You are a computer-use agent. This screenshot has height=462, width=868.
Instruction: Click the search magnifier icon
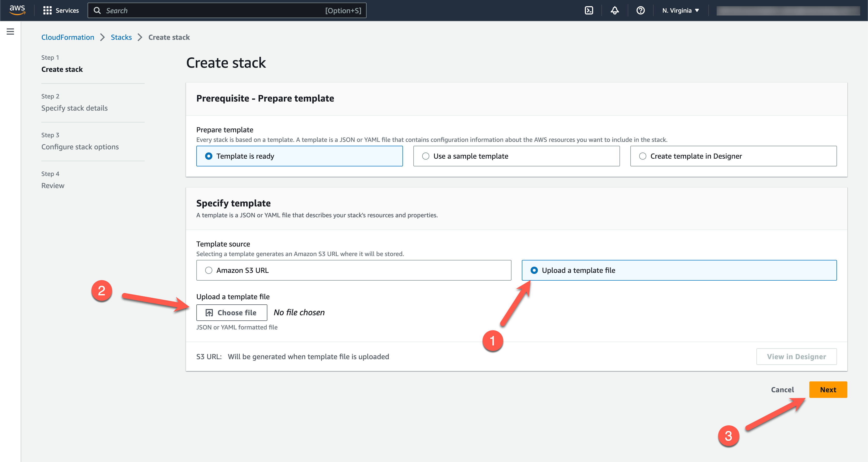pos(97,10)
